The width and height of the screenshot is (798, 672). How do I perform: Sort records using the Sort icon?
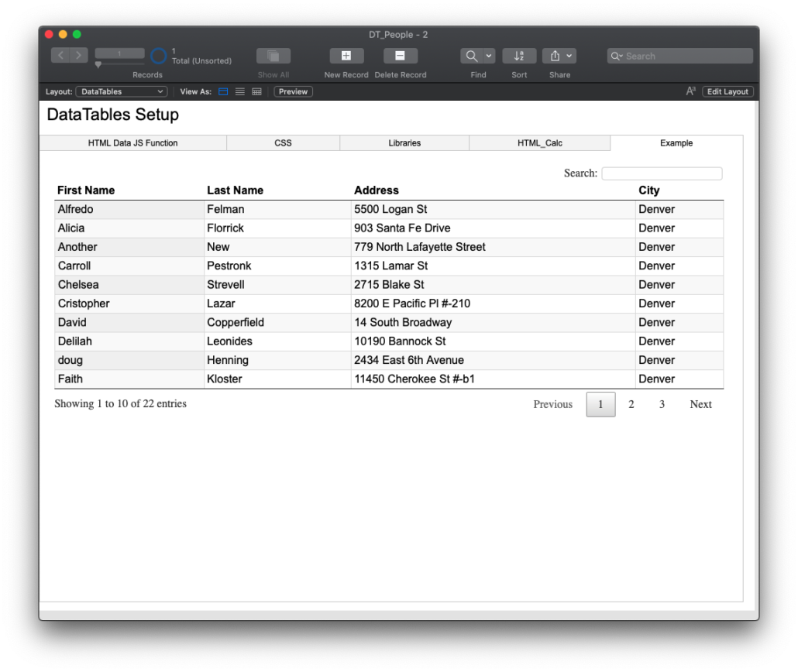(518, 55)
